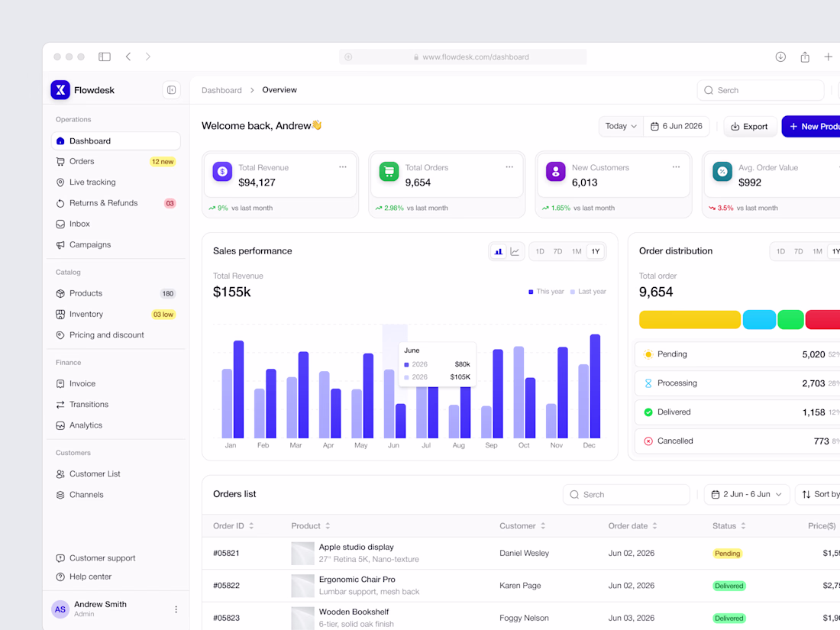Click the green Delivered distribution bar segment
Viewport: 840px width, 630px height.
tap(790, 319)
